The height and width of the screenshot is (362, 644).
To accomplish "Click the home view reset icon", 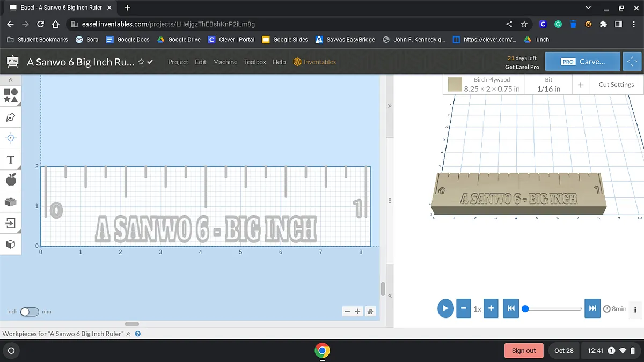I will click(370, 312).
